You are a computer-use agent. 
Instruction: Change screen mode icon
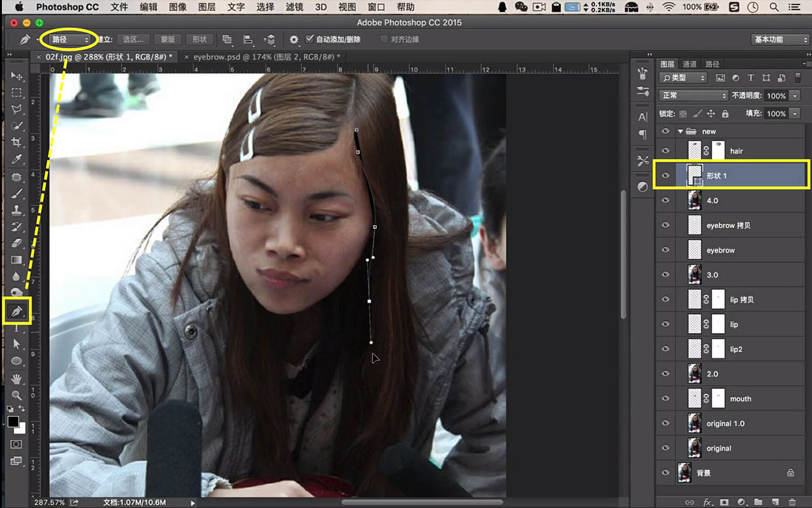pyautogui.click(x=16, y=461)
